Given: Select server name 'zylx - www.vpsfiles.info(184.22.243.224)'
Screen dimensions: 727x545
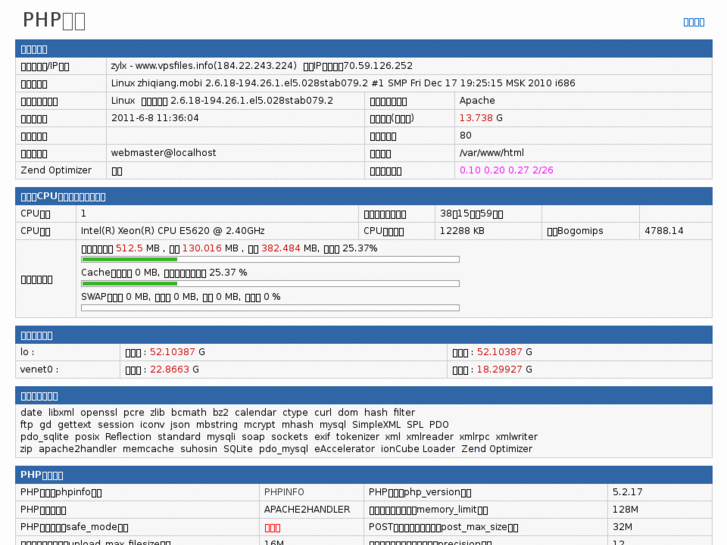Looking at the screenshot, I should (204, 66).
